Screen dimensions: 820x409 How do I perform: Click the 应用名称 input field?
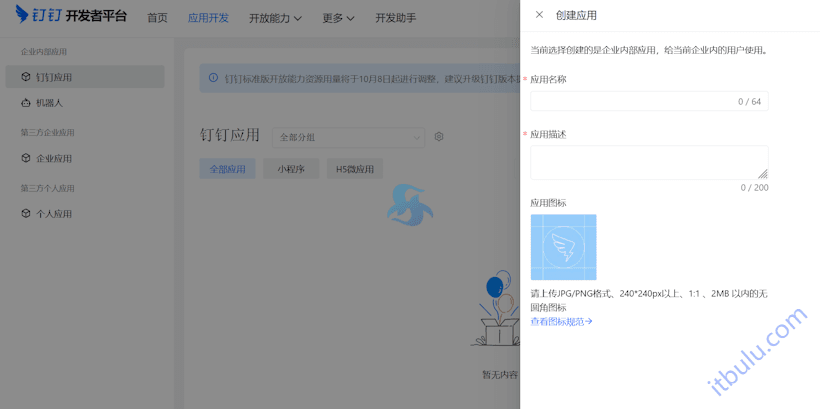click(650, 101)
